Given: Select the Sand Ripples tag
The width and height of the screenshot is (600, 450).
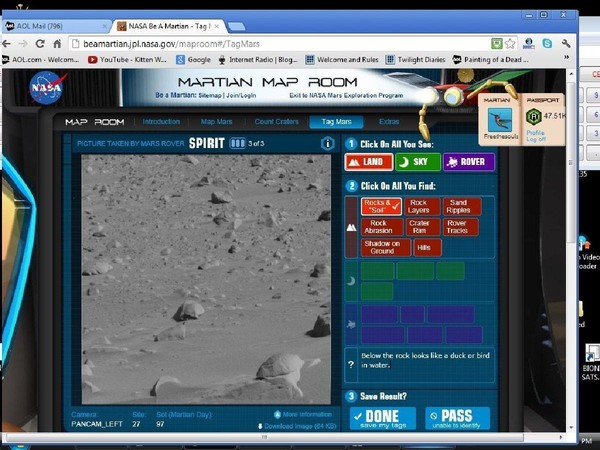Looking at the screenshot, I should pos(461,206).
